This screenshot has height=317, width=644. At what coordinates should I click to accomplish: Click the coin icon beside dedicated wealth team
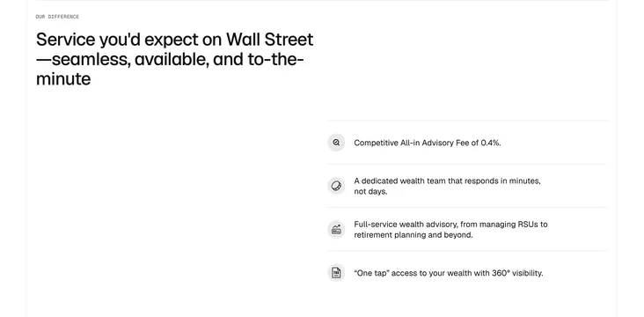336,186
